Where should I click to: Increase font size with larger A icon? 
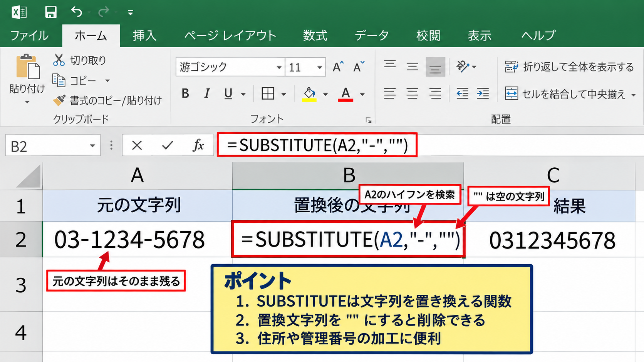(x=338, y=67)
